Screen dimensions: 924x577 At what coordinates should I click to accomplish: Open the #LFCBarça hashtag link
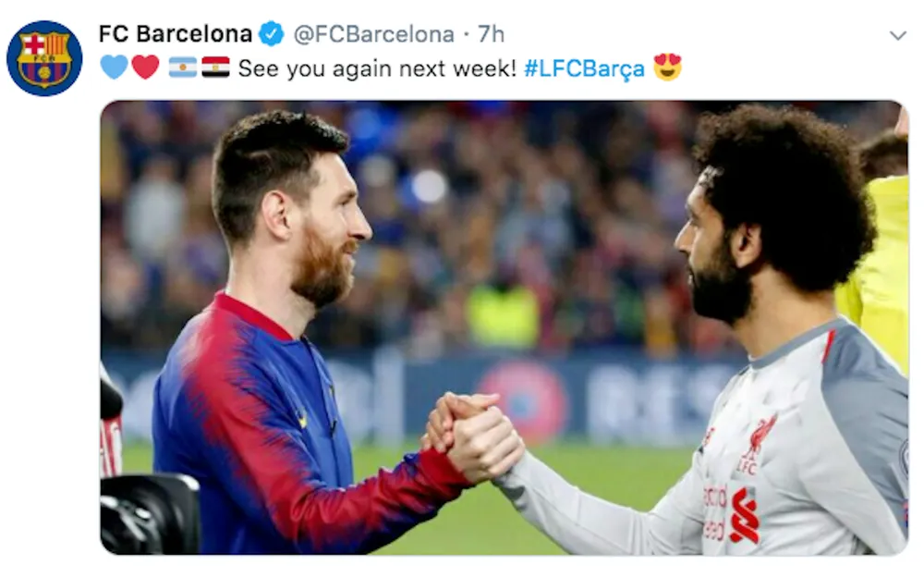coord(584,69)
